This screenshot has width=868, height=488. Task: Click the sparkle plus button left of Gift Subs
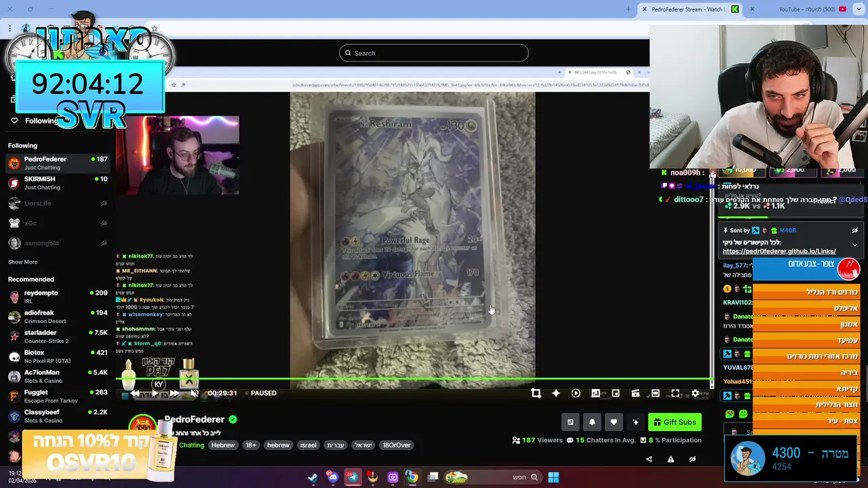click(x=635, y=422)
